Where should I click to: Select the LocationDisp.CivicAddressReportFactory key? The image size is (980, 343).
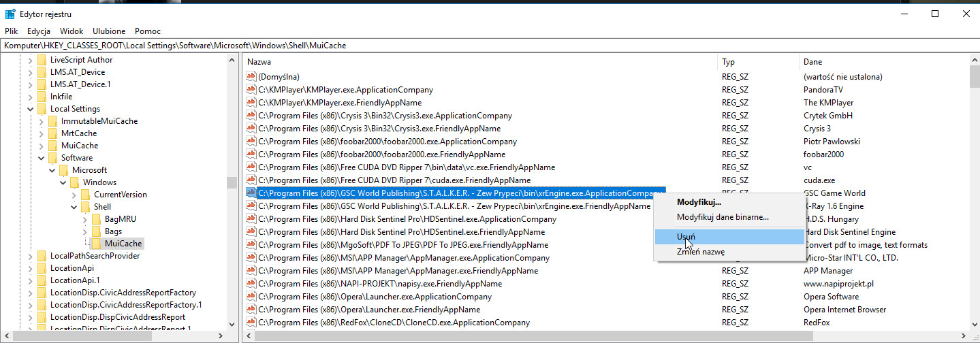[x=123, y=293]
